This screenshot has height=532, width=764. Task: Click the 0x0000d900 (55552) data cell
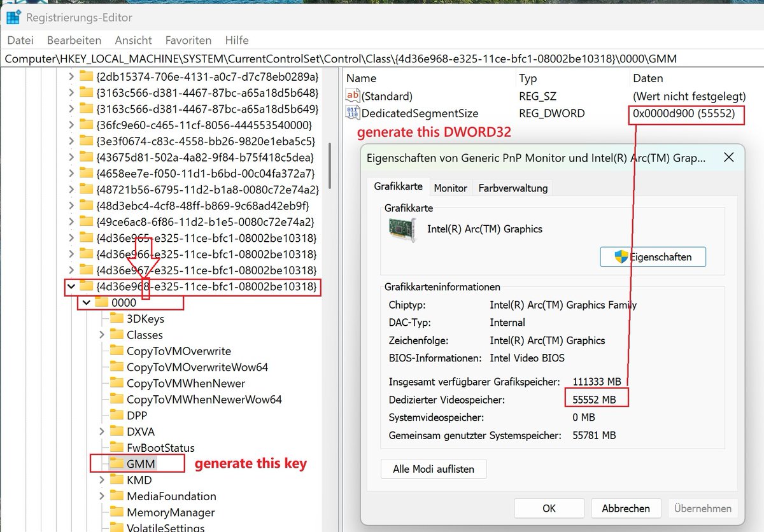[684, 113]
